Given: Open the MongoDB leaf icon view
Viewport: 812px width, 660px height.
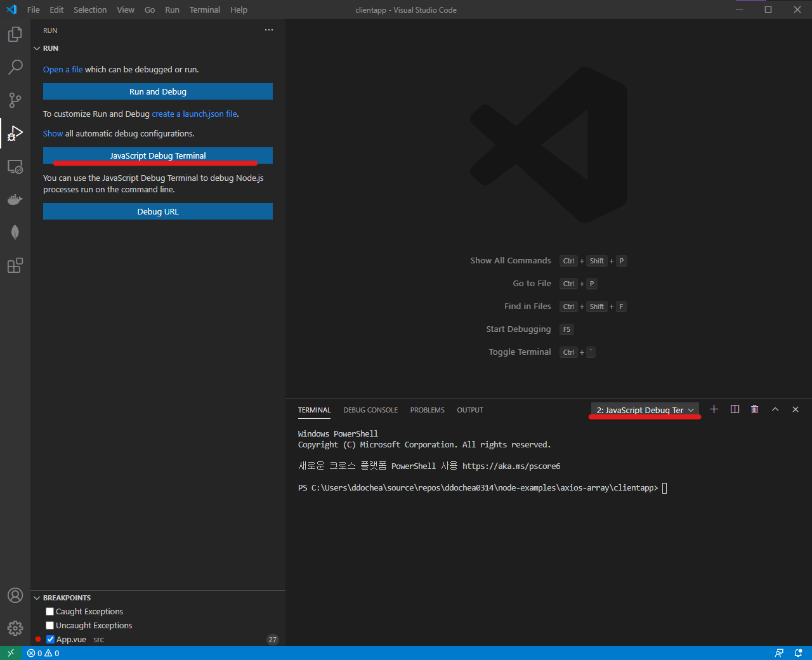Looking at the screenshot, I should click(15, 232).
